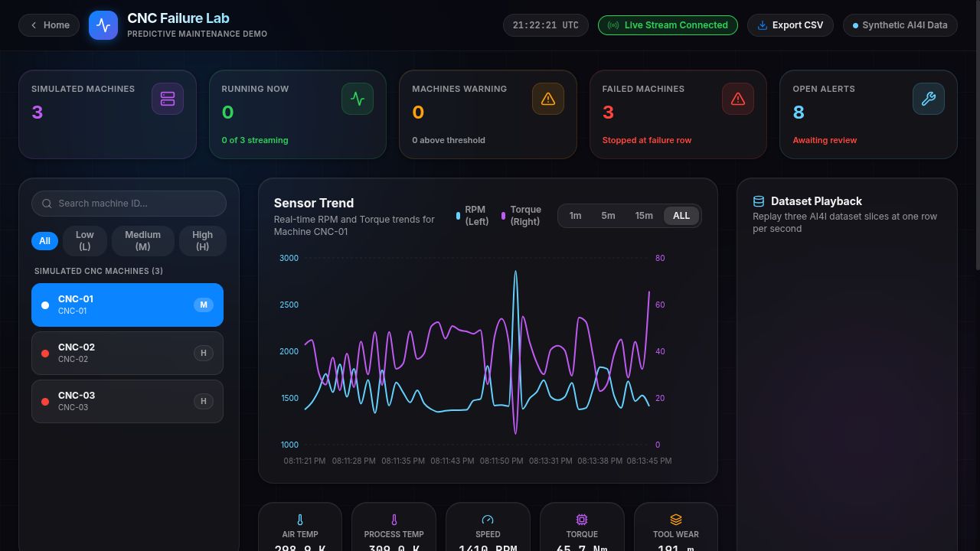
Task: Click the Live Stream broadcast icon
Action: pyautogui.click(x=613, y=25)
